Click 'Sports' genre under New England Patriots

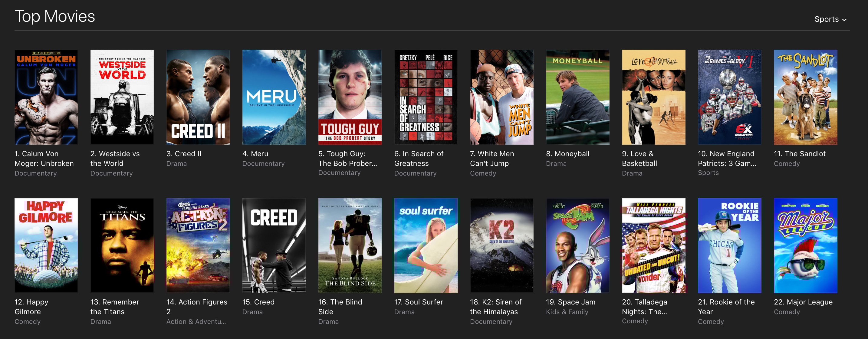click(708, 173)
